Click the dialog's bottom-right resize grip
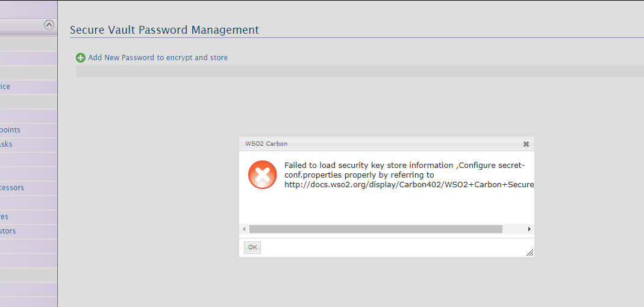The width and height of the screenshot is (644, 307). [530, 252]
